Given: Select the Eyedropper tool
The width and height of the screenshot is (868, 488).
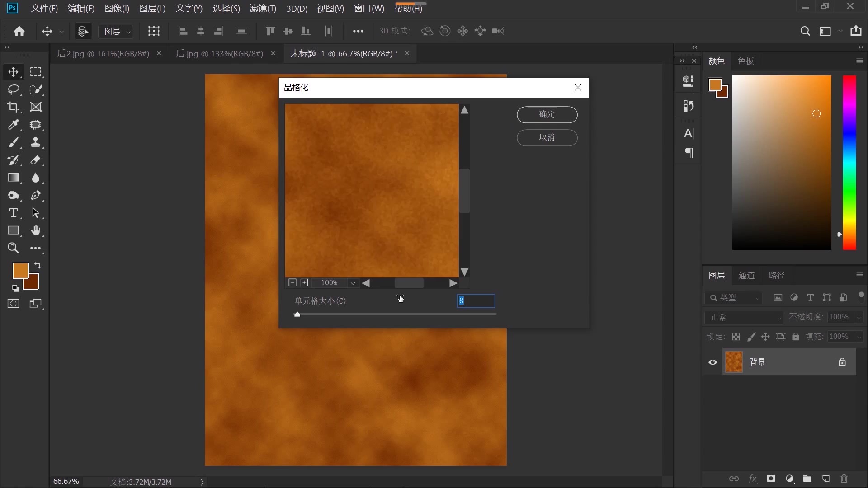Looking at the screenshot, I should [x=13, y=125].
